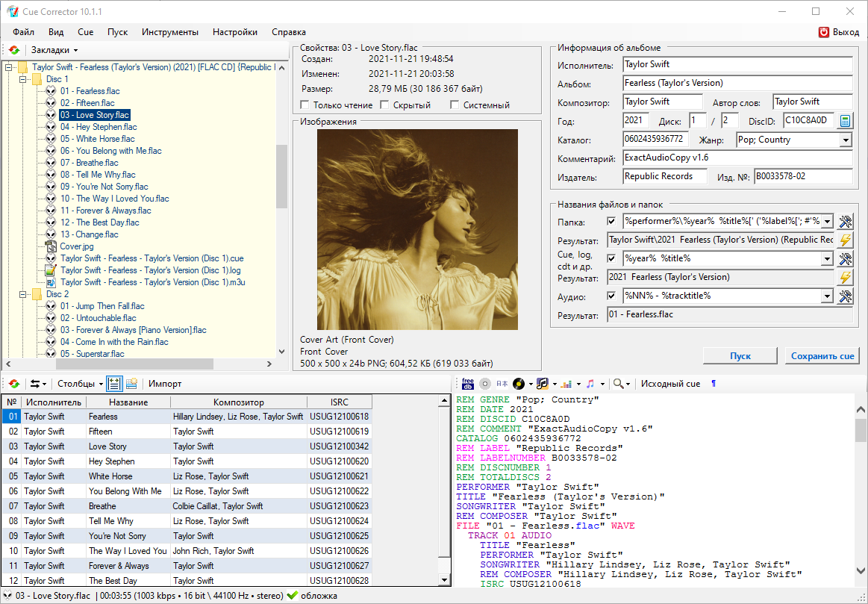Open folder name template settings tools icon

pyautogui.click(x=845, y=221)
